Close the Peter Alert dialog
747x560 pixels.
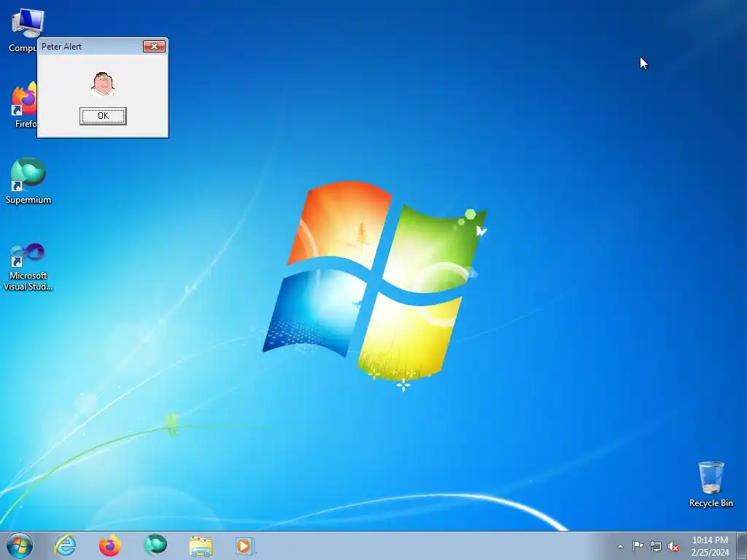[155, 46]
